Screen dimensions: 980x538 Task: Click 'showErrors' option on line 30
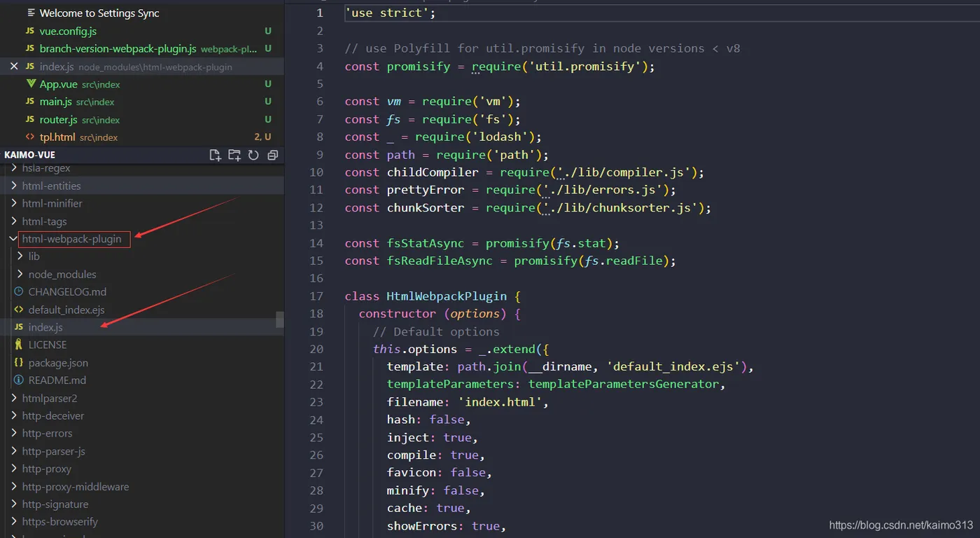(422, 525)
